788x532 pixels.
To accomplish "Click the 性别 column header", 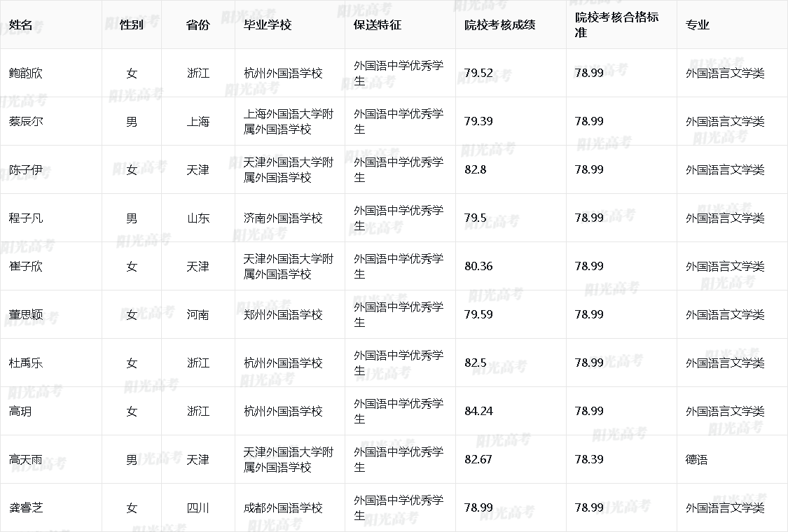I will coord(132,25).
